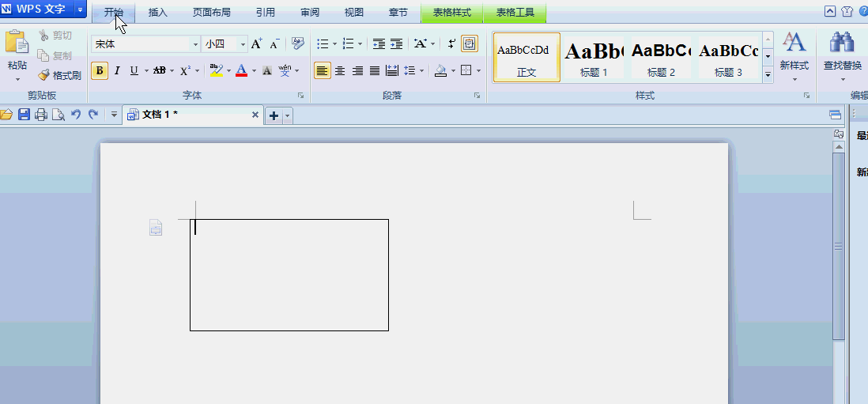Screen dimensions: 868x404
Task: Align text left
Action: (323, 71)
